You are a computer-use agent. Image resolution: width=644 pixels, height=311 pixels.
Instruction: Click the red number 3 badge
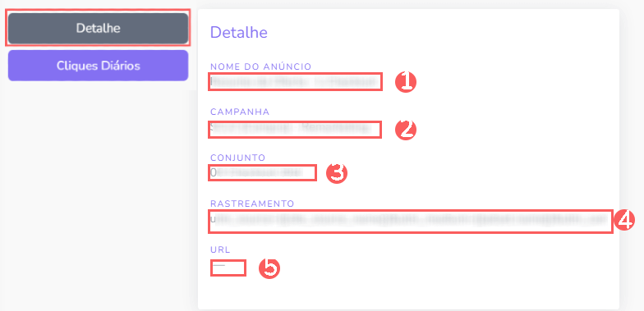pos(337,172)
